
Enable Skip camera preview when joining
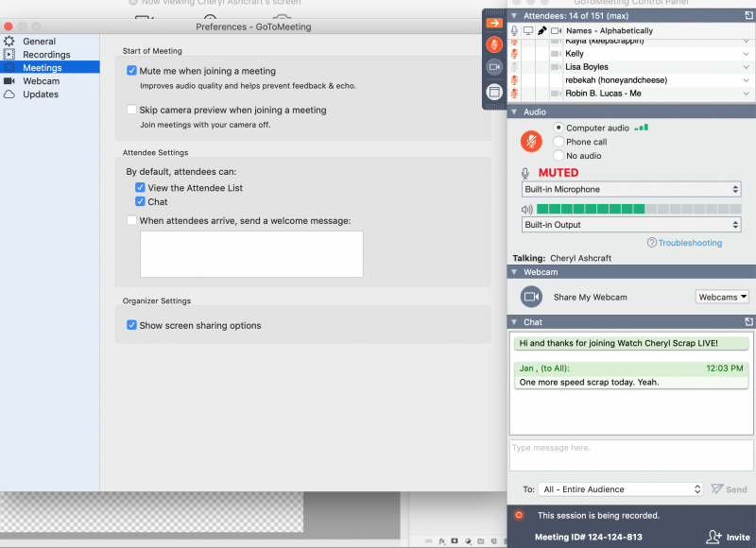coord(131,110)
